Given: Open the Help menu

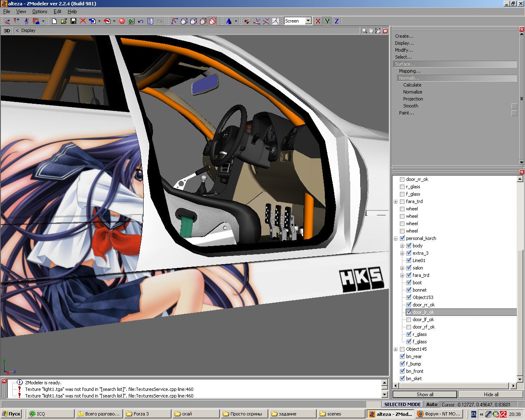Looking at the screenshot, I should [72, 11].
